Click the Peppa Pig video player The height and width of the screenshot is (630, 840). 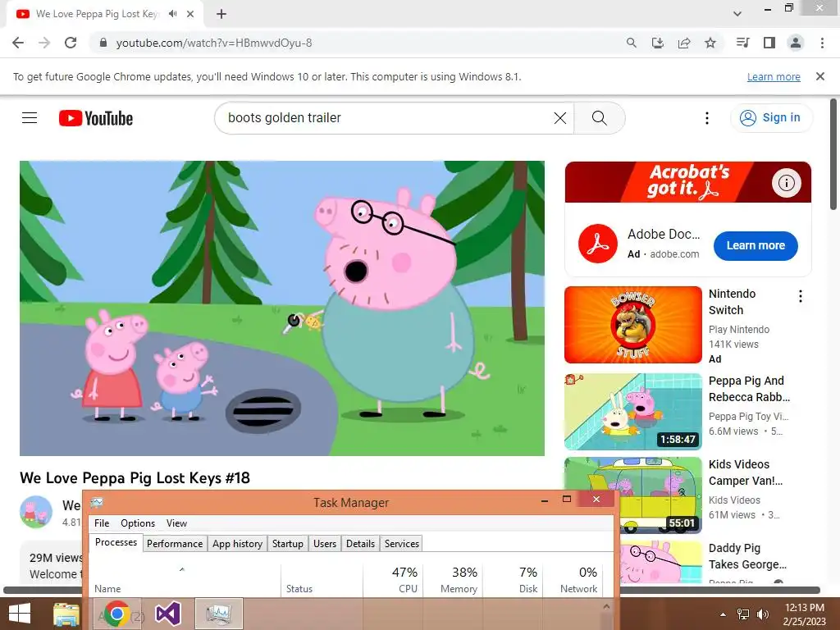(282, 308)
